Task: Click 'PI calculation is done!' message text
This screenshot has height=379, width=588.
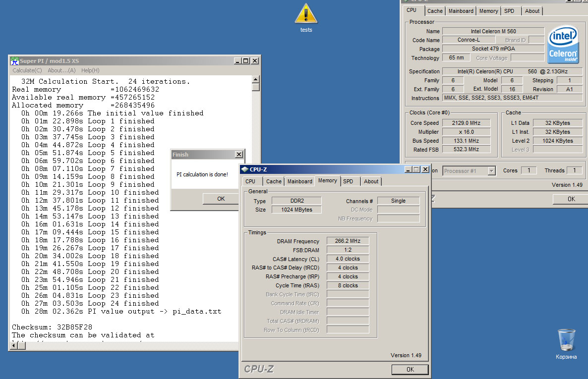Action: pyautogui.click(x=202, y=175)
